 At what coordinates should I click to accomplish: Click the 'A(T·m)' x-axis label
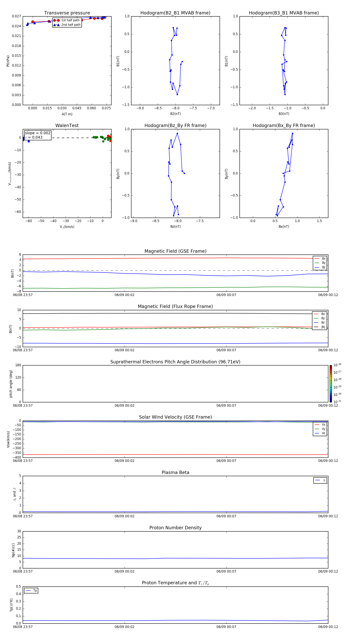67,114
